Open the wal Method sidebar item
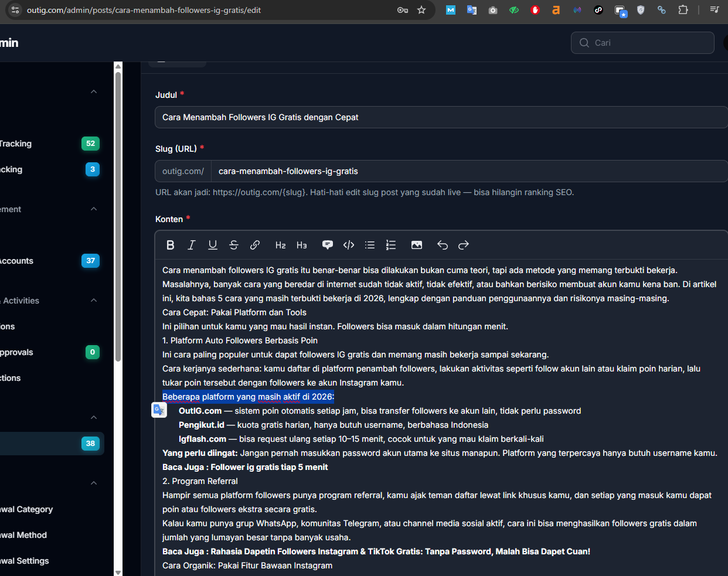This screenshot has height=576, width=728. [52, 535]
